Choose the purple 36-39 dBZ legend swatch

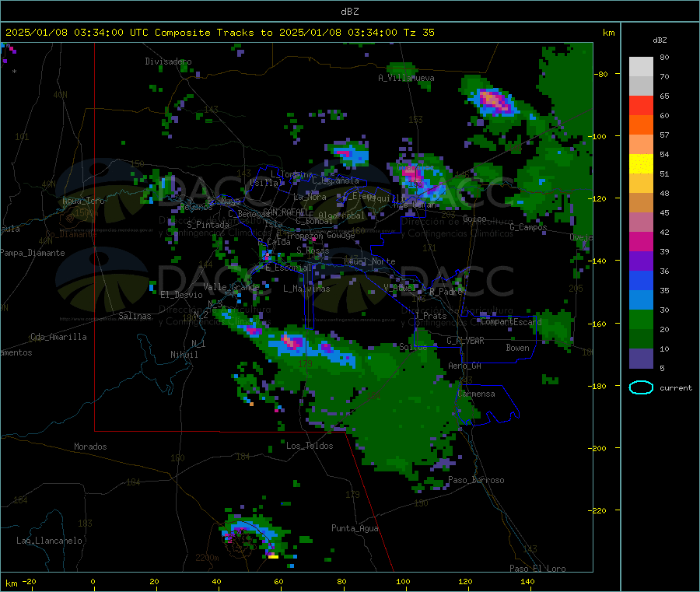pos(641,261)
